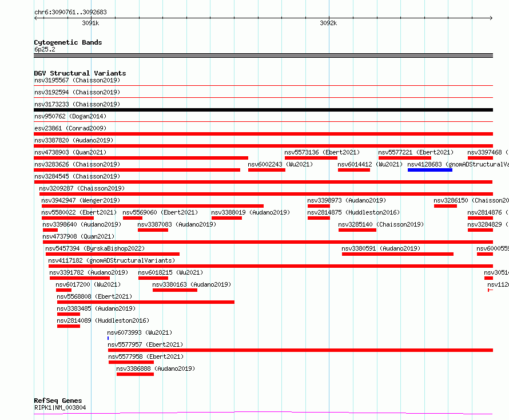Image resolution: width=509 pixels, height=420 pixels.
Task: Click nsv5577221 (Ebert2021) label
Action: [x=416, y=152]
